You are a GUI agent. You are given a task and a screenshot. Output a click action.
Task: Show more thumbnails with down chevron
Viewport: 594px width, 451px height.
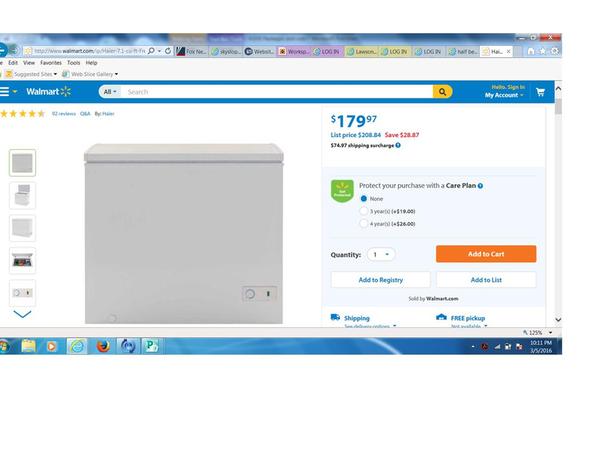[x=22, y=314]
